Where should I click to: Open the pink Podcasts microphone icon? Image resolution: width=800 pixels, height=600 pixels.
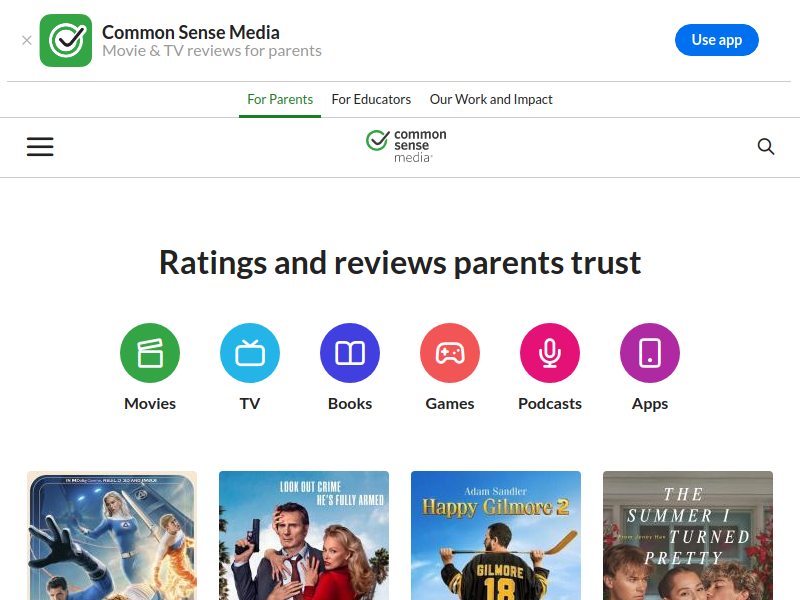[x=550, y=353]
